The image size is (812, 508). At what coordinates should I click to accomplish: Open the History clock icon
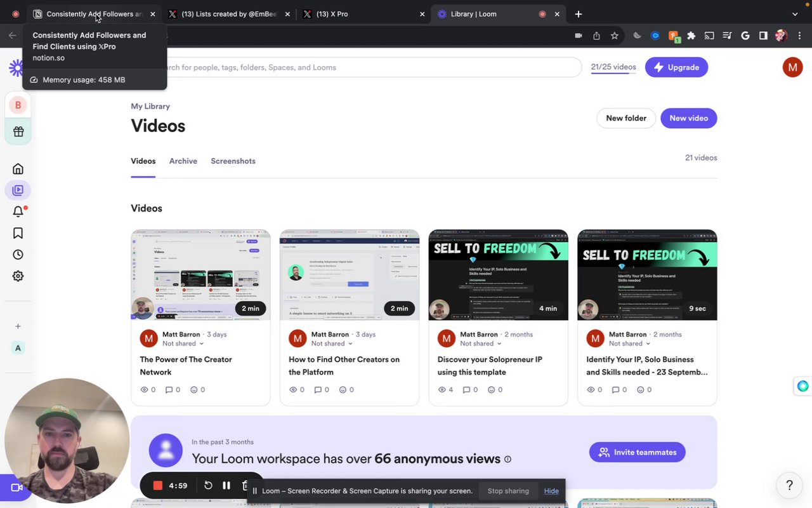click(18, 255)
